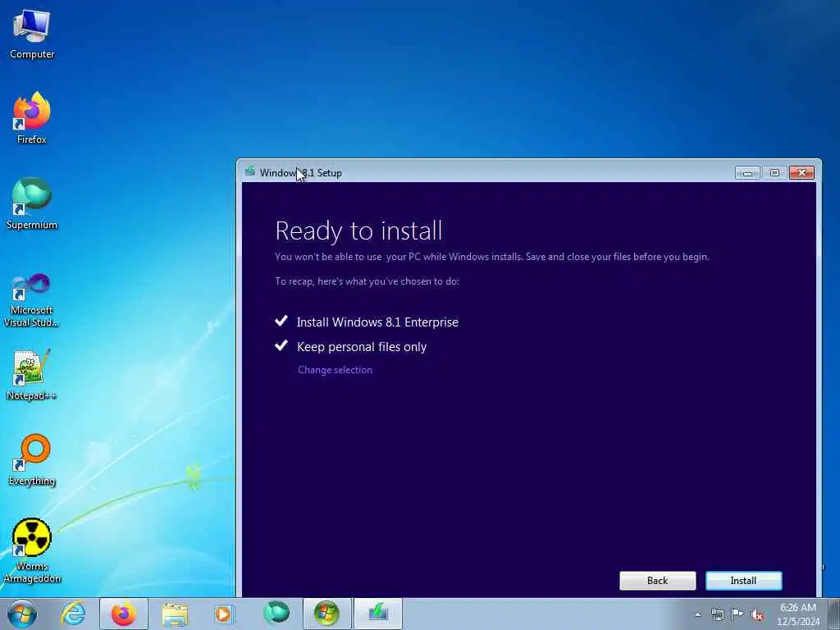The height and width of the screenshot is (630, 840).
Task: Click the 'Keep personal files only' text
Action: [362, 347]
